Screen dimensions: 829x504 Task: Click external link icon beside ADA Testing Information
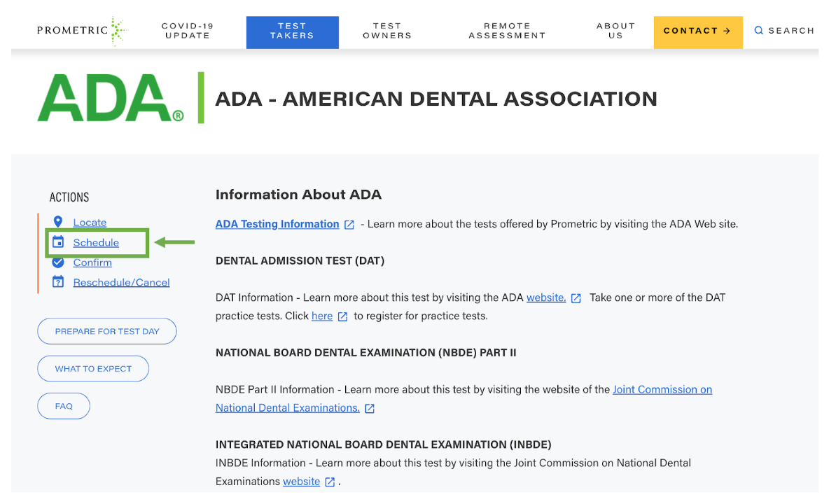pos(349,225)
